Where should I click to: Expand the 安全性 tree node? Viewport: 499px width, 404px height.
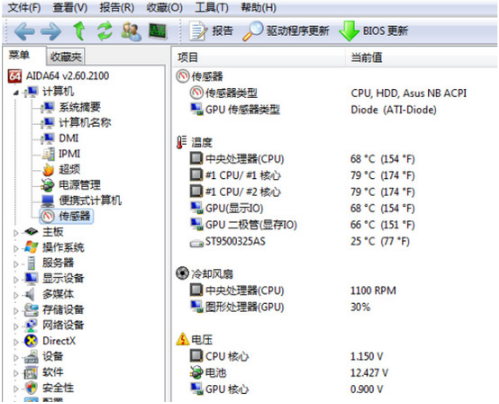coord(15,389)
